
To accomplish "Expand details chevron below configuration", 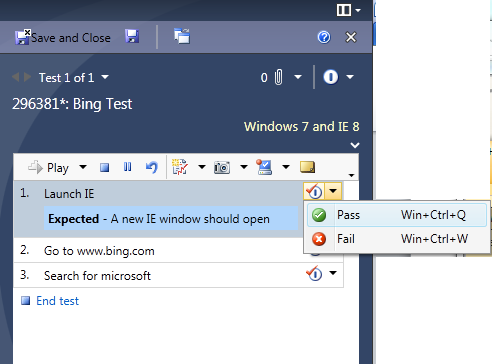I will click(355, 145).
